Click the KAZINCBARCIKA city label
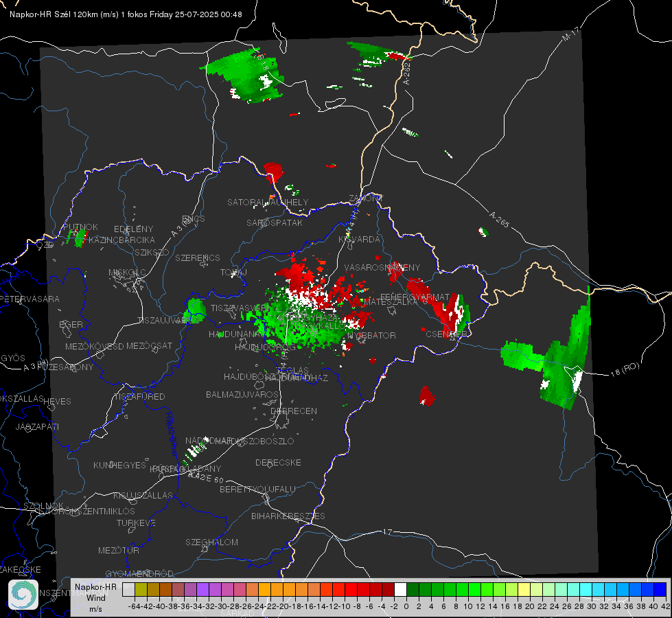The width and height of the screenshot is (672, 618). [x=121, y=240]
